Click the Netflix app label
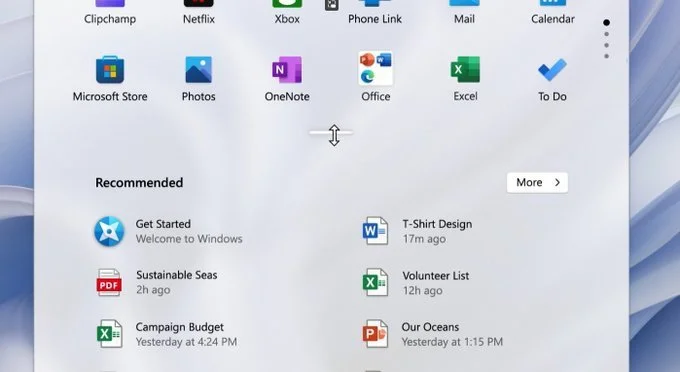Viewport: 680px width, 372px height. click(x=199, y=19)
